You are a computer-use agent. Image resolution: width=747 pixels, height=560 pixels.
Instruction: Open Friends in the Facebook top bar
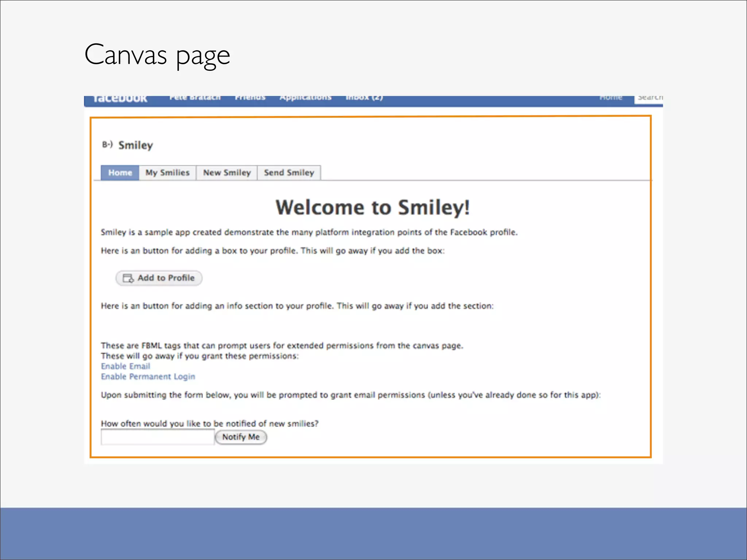[250, 98]
